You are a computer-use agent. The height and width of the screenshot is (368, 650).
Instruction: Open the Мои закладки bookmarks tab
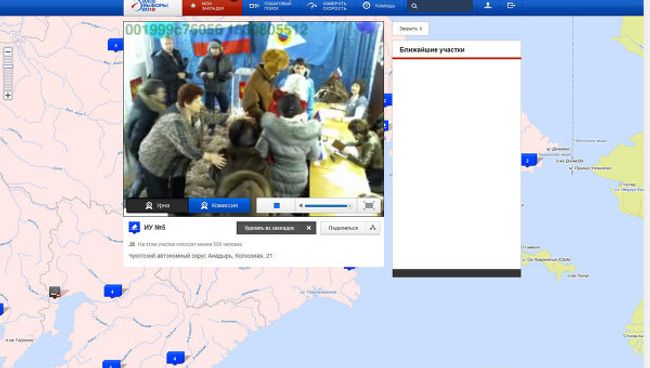[x=212, y=6]
